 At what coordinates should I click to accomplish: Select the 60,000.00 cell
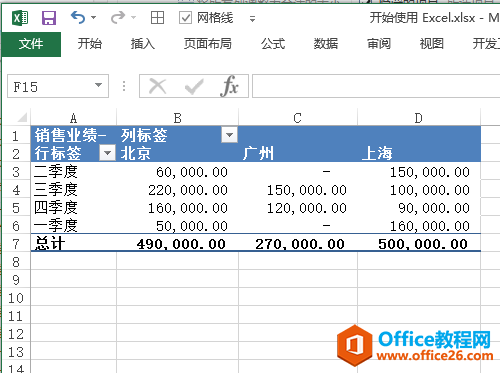pyautogui.click(x=178, y=171)
